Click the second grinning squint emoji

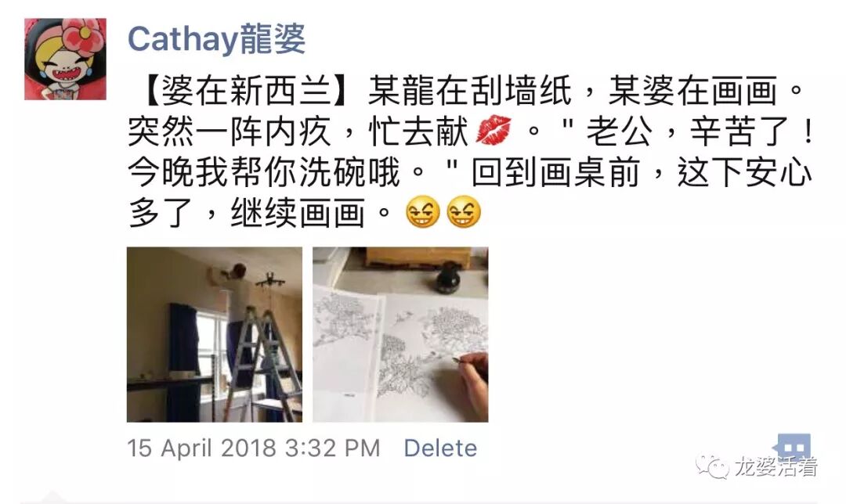pyautogui.click(x=464, y=212)
